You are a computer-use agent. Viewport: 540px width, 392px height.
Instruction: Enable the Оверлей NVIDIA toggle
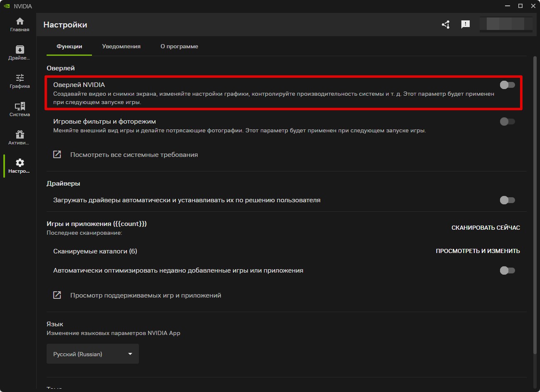click(x=507, y=85)
